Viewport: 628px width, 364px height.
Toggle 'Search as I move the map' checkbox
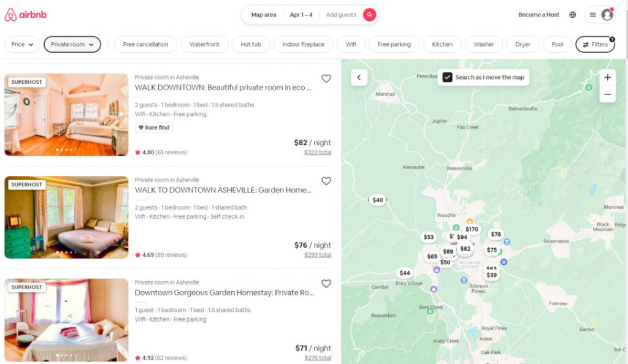pos(448,77)
